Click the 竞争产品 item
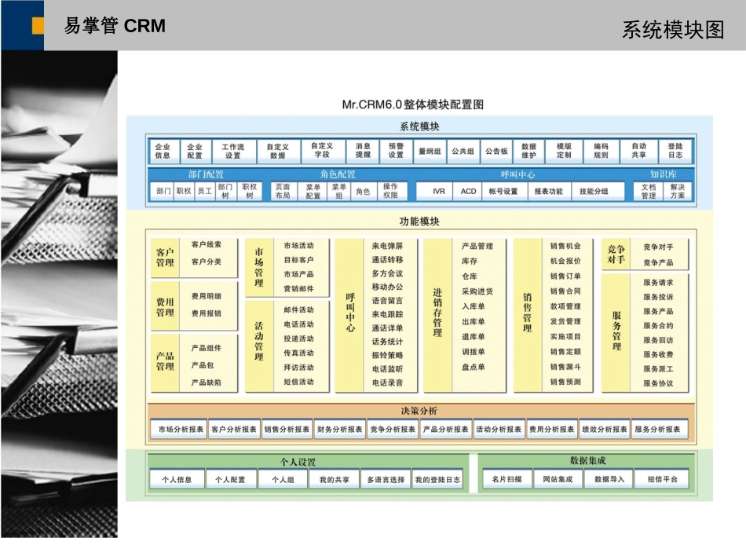This screenshot has width=746, height=560. 658,262
